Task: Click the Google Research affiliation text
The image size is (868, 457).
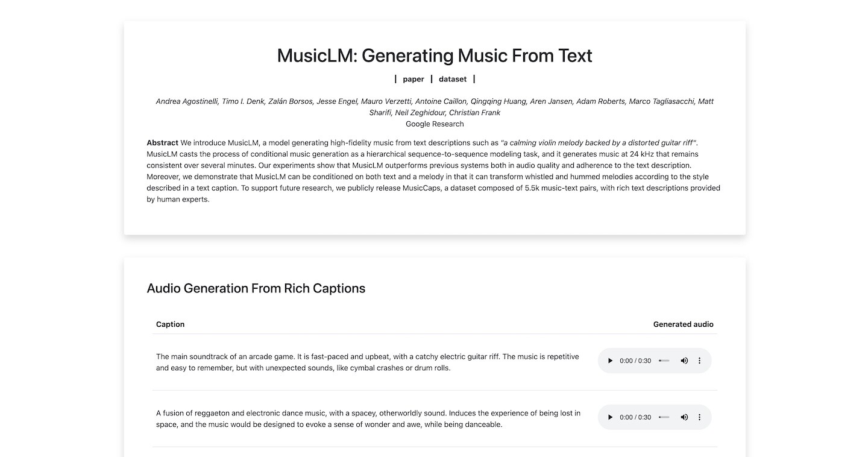Action: [435, 124]
